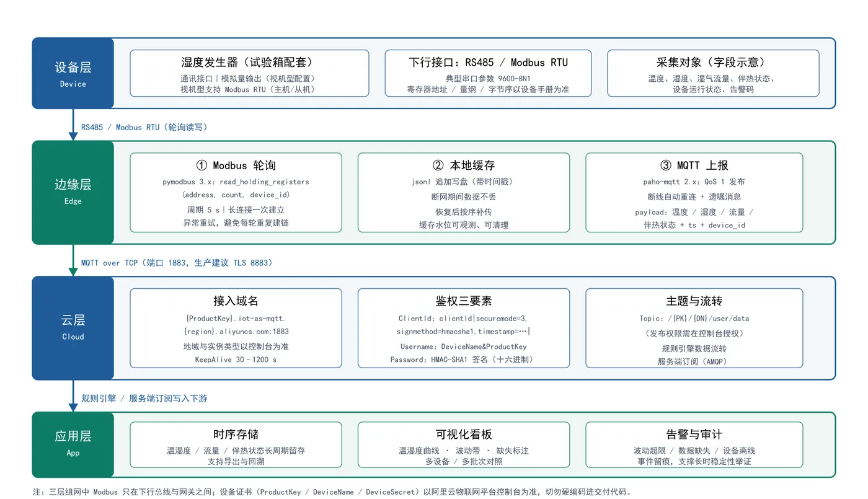Click the 设备层 Device layer label
868x499 pixels.
(73, 73)
